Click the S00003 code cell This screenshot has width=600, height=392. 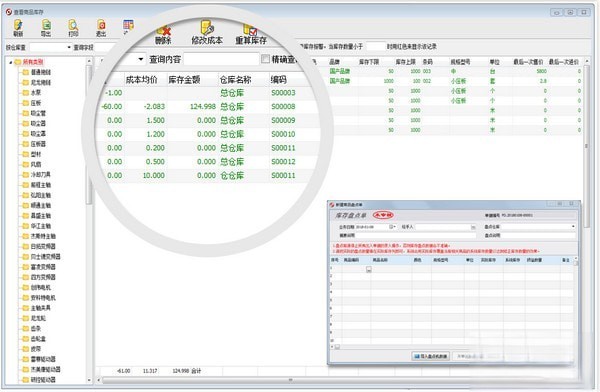[283, 93]
